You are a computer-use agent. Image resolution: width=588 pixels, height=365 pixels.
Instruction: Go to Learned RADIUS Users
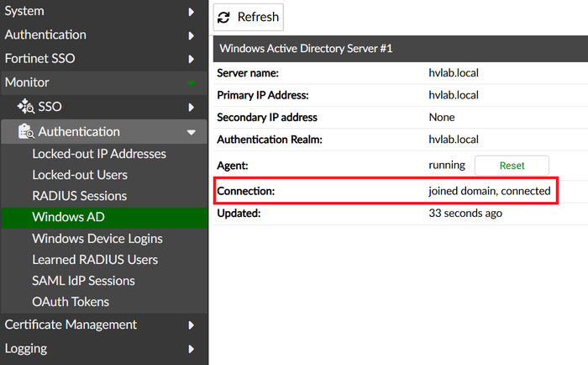coord(95,260)
